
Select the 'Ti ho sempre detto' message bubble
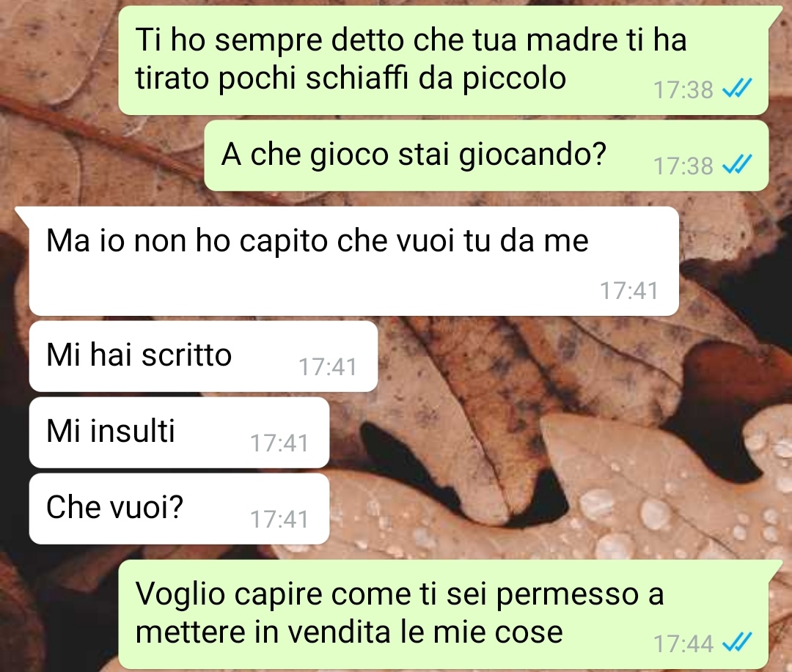click(444, 61)
